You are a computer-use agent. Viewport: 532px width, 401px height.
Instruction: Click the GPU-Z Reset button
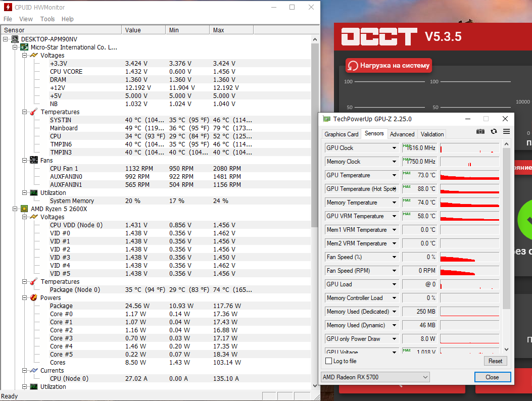point(495,361)
